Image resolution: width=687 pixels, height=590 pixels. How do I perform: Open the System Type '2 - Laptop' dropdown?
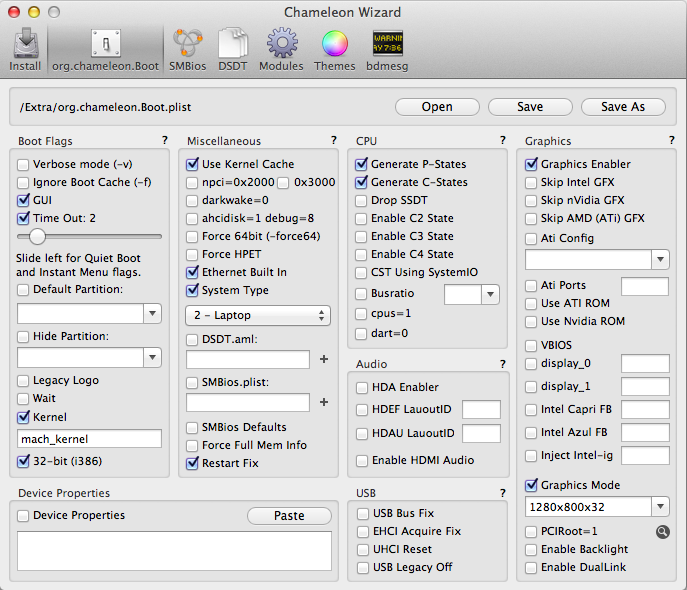[x=257, y=315]
